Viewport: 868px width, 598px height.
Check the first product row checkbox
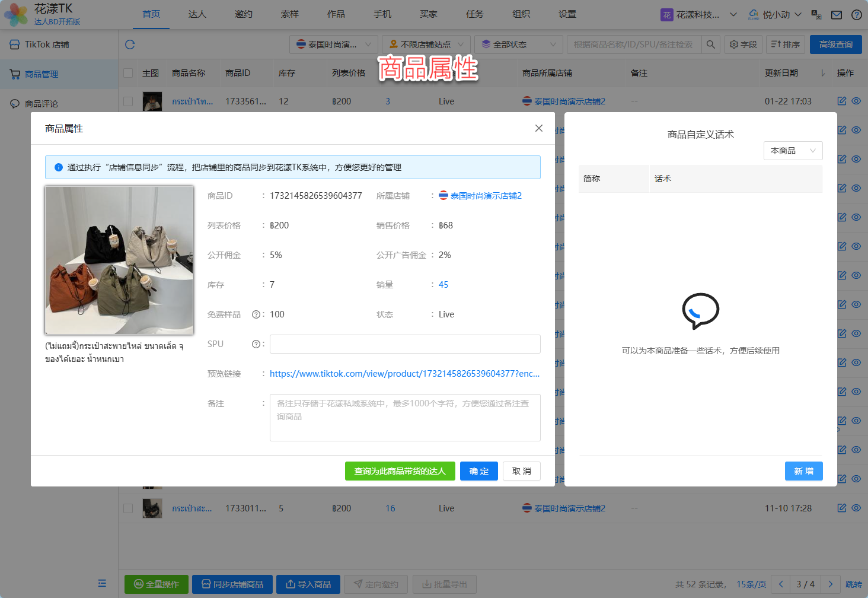(x=128, y=101)
